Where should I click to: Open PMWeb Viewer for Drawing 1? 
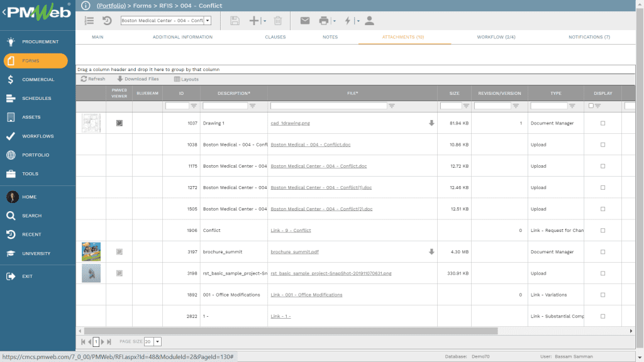click(x=119, y=123)
